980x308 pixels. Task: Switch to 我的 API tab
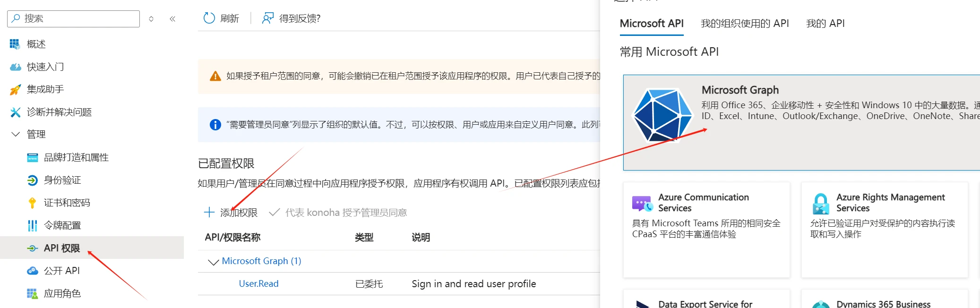click(x=825, y=23)
